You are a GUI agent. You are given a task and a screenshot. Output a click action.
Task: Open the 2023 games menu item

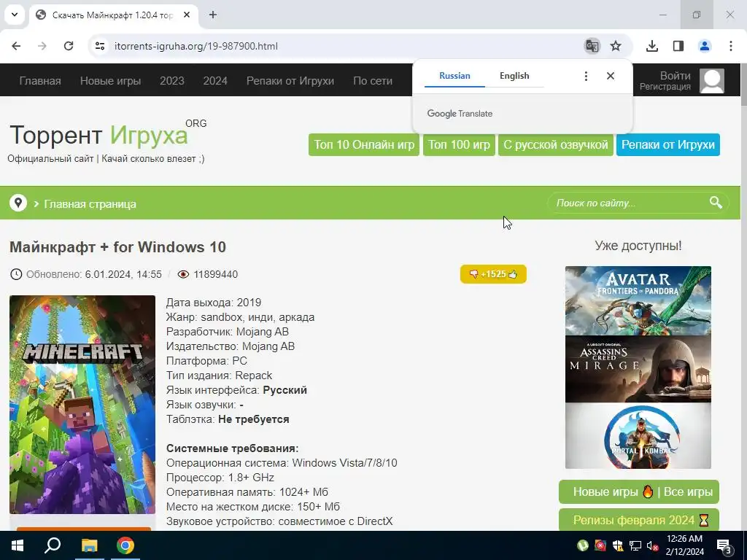click(x=172, y=81)
